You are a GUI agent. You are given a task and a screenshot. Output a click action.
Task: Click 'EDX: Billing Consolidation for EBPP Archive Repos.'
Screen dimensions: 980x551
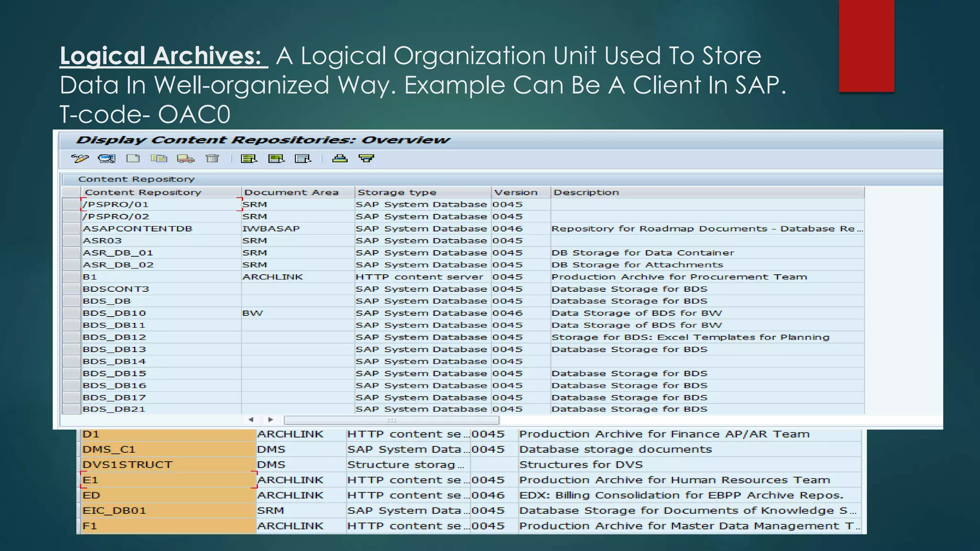click(x=681, y=495)
